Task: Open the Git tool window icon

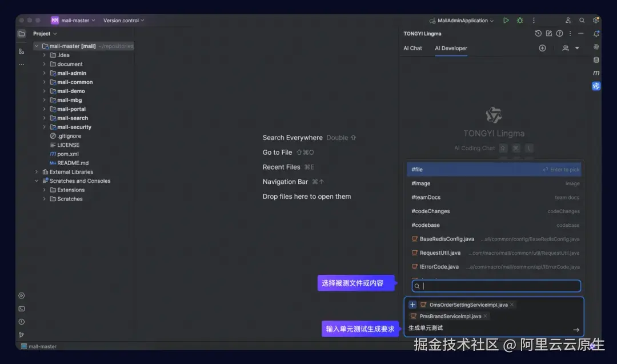Action: point(22,335)
